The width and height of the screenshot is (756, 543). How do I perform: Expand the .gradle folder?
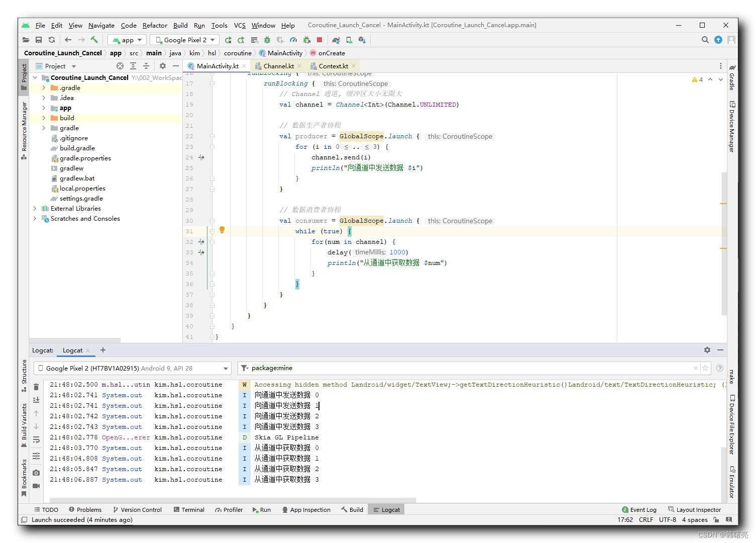[44, 87]
